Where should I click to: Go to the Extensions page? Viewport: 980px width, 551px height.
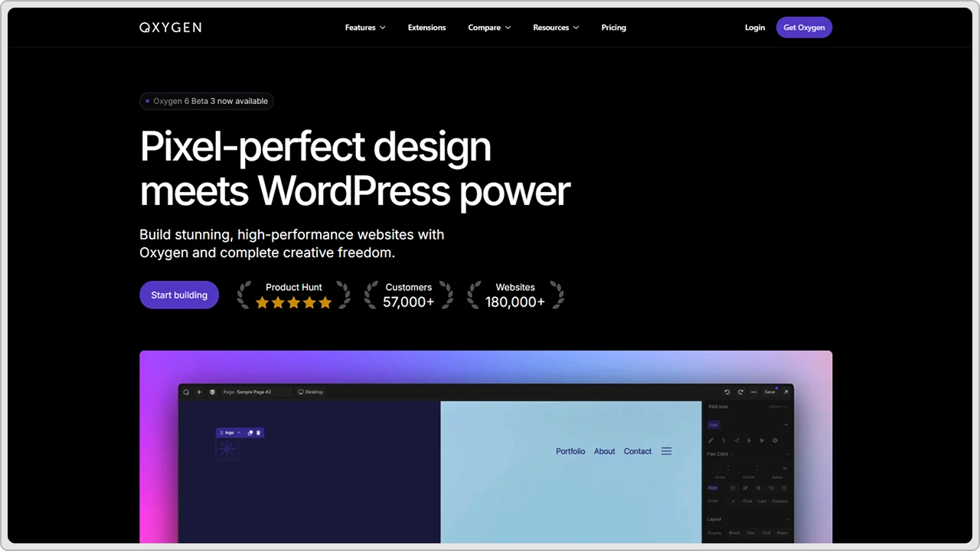click(426, 28)
